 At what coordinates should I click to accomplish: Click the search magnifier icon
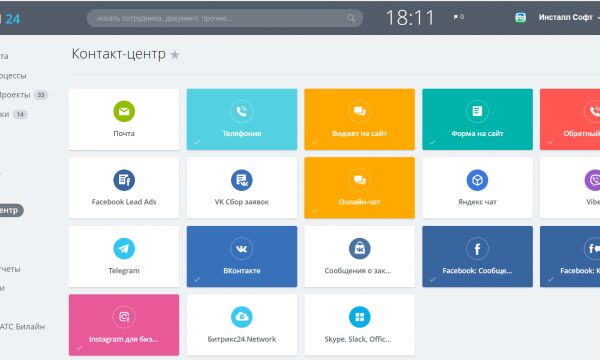(351, 18)
